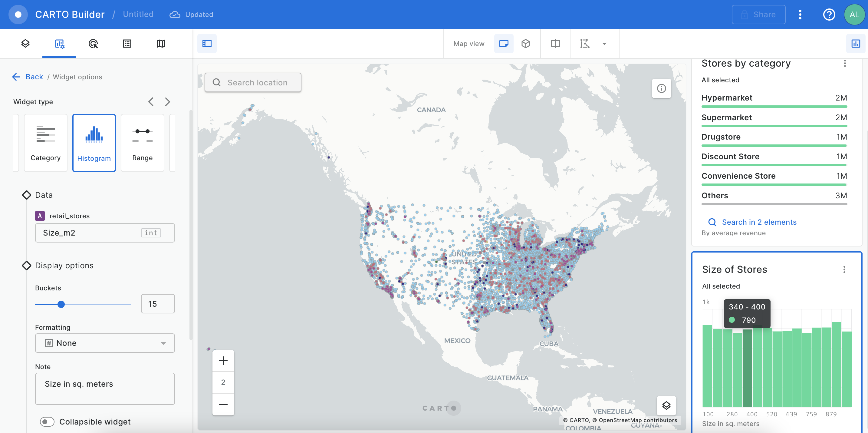Toggle the left sidebar panel icon
The height and width of the screenshot is (433, 868).
[x=207, y=44]
